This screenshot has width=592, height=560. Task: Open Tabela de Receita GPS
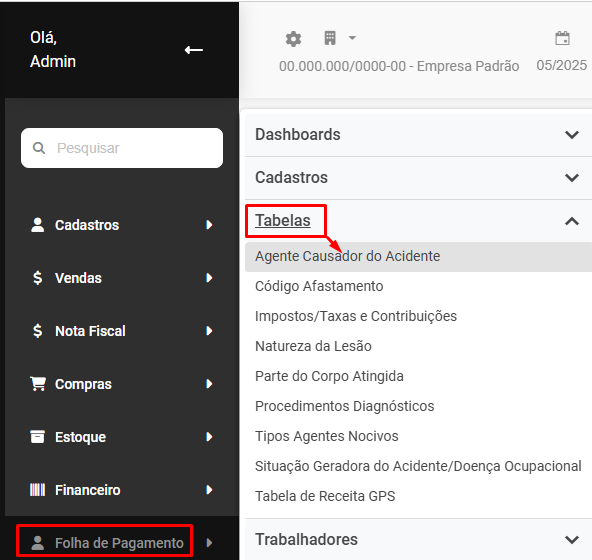[x=325, y=496]
